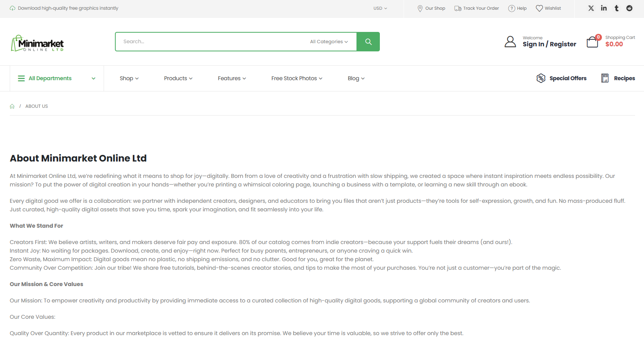Click Track Your Order link
The width and height of the screenshot is (644, 339).
click(476, 8)
